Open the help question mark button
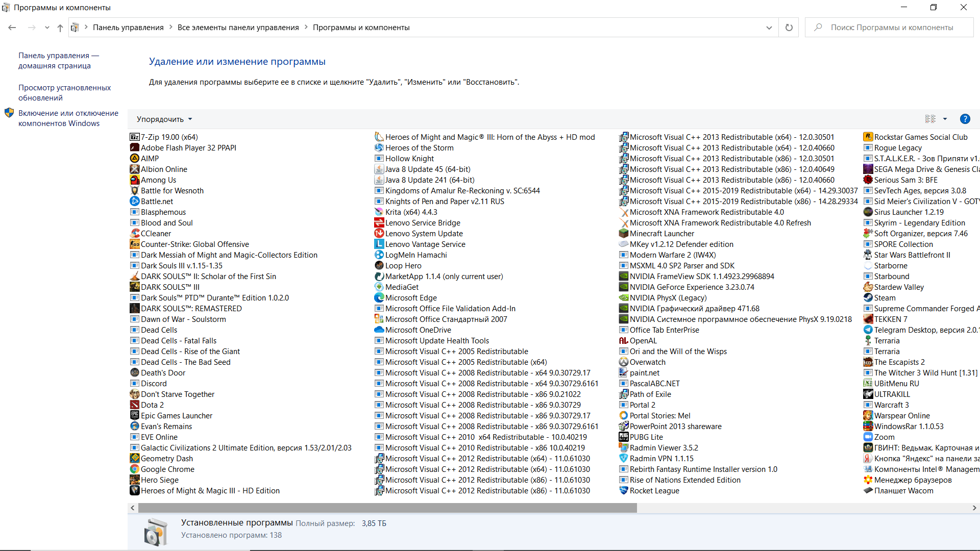 tap(965, 119)
